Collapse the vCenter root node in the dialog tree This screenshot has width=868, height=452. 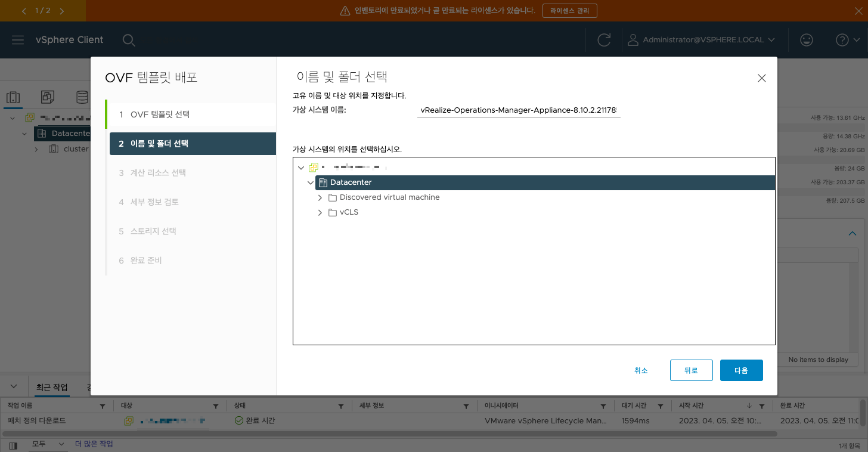(x=301, y=168)
